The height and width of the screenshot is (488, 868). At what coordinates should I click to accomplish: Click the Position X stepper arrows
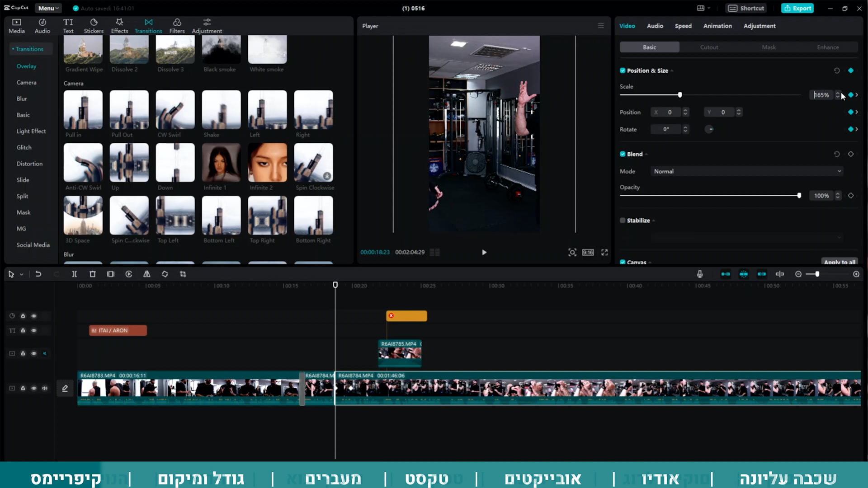[685, 112]
